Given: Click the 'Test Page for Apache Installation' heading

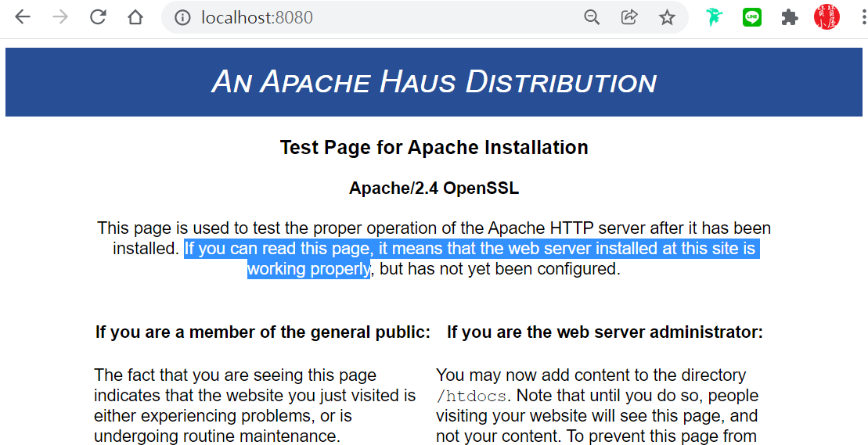Looking at the screenshot, I should (x=434, y=148).
